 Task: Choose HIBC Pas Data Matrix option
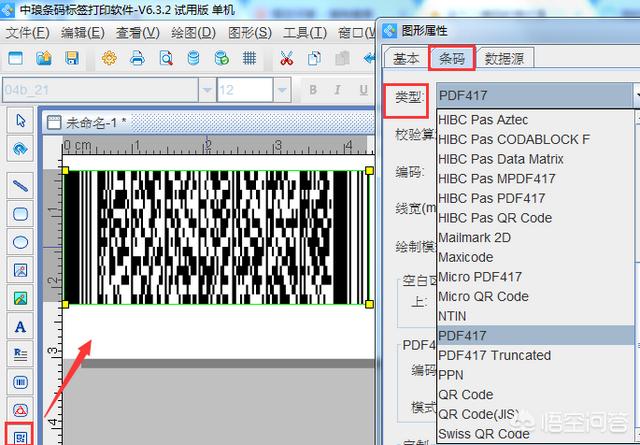tap(536, 159)
